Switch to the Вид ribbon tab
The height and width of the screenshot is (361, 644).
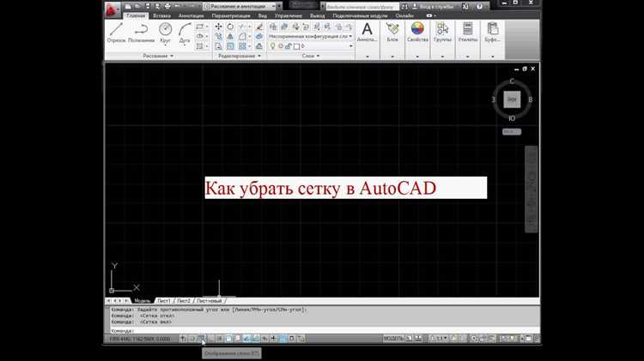[x=263, y=15]
